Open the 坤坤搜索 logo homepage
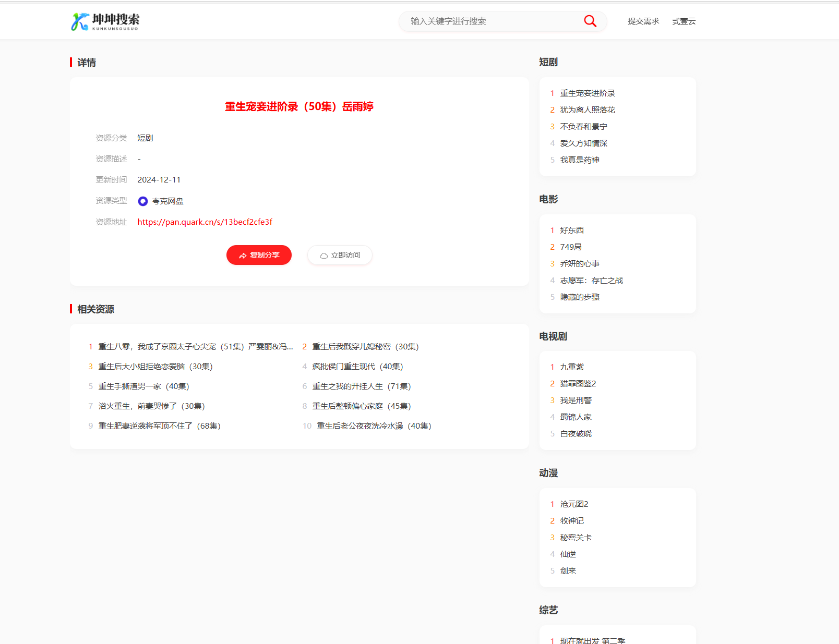 [105, 21]
